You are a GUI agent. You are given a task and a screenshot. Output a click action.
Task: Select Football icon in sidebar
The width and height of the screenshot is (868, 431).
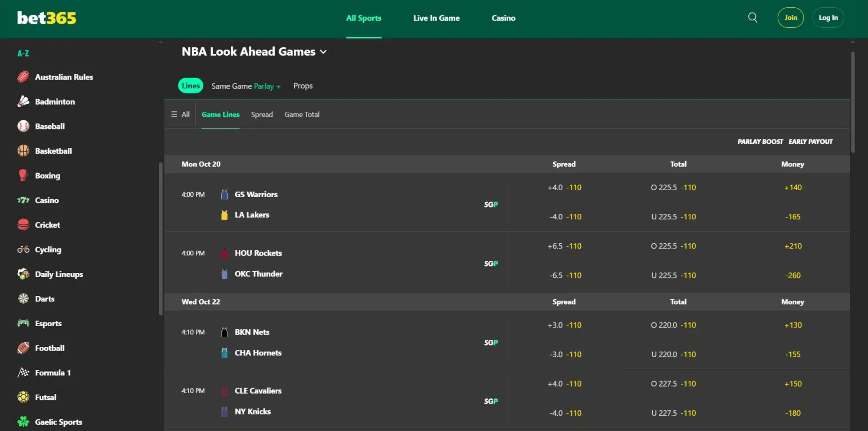[x=23, y=348]
